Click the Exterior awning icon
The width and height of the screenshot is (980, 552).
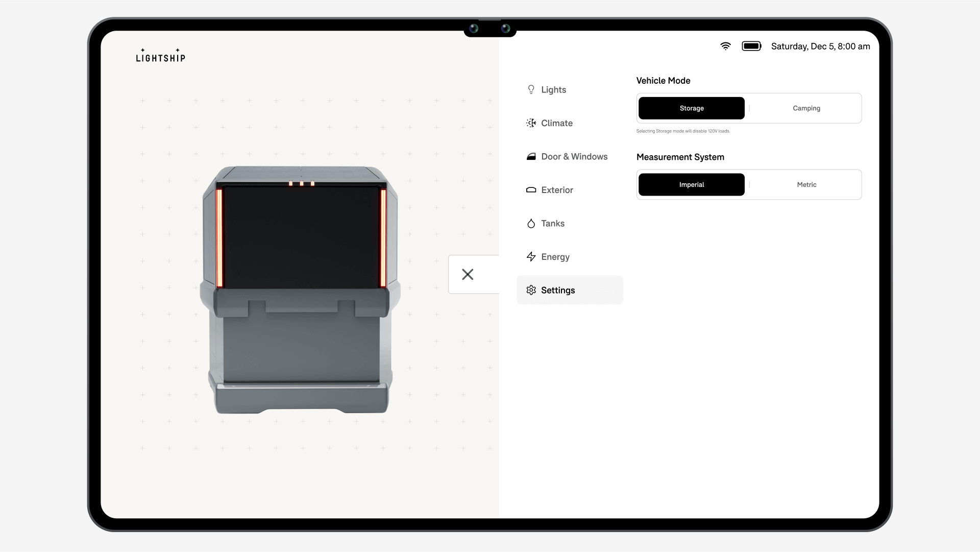click(531, 190)
